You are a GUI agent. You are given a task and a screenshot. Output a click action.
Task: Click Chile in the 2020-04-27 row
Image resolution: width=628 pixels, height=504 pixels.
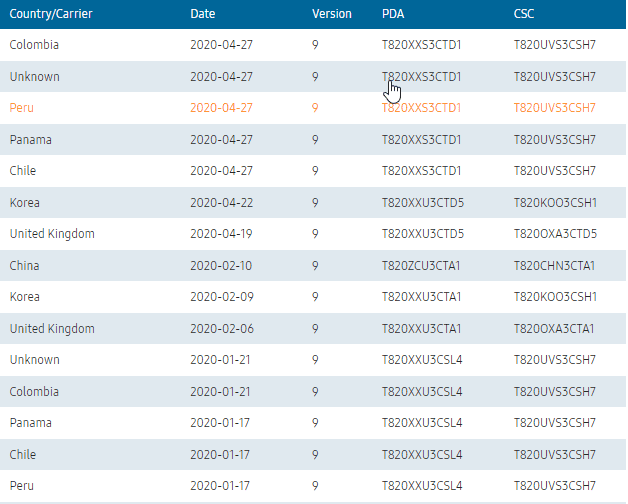pyautogui.click(x=23, y=171)
